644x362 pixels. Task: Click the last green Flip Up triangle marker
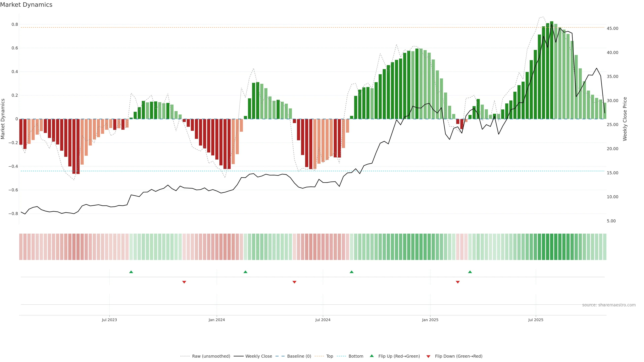pos(470,272)
